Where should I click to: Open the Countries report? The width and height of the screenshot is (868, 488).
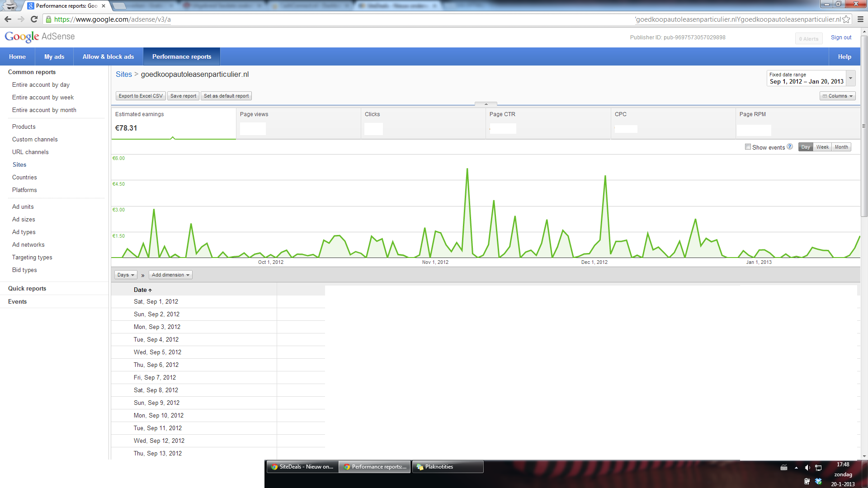24,177
